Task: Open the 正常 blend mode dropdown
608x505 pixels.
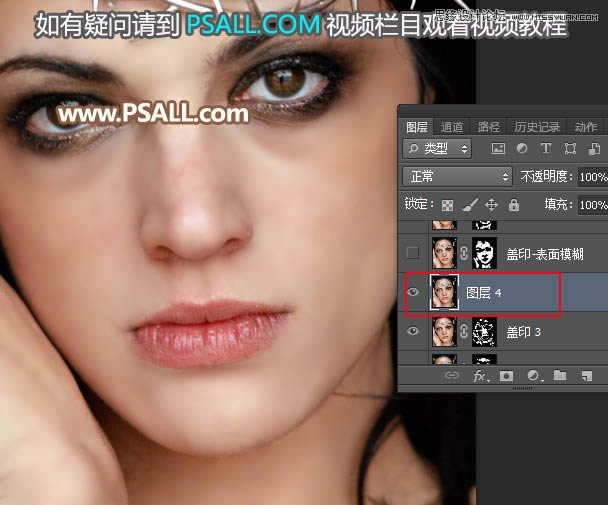Action: point(457,177)
